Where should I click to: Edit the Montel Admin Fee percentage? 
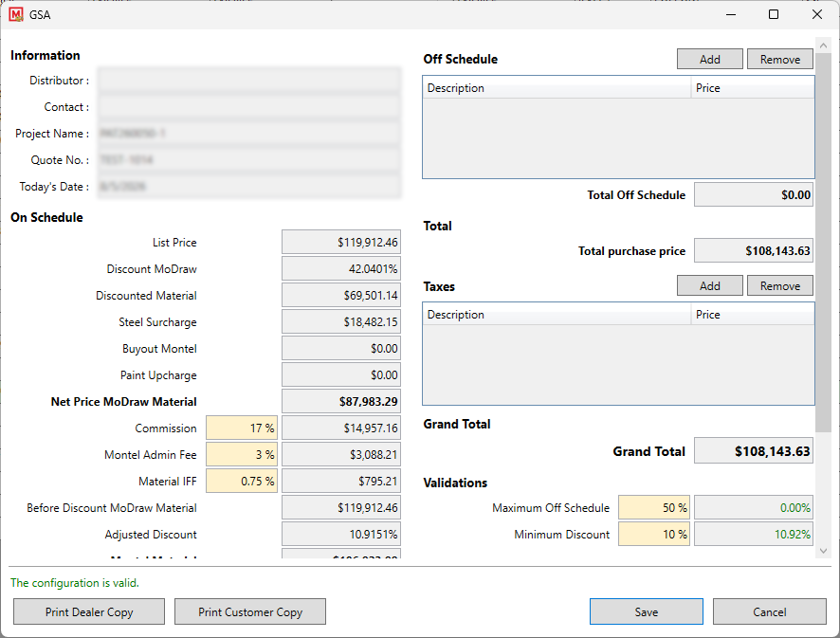[x=242, y=455]
